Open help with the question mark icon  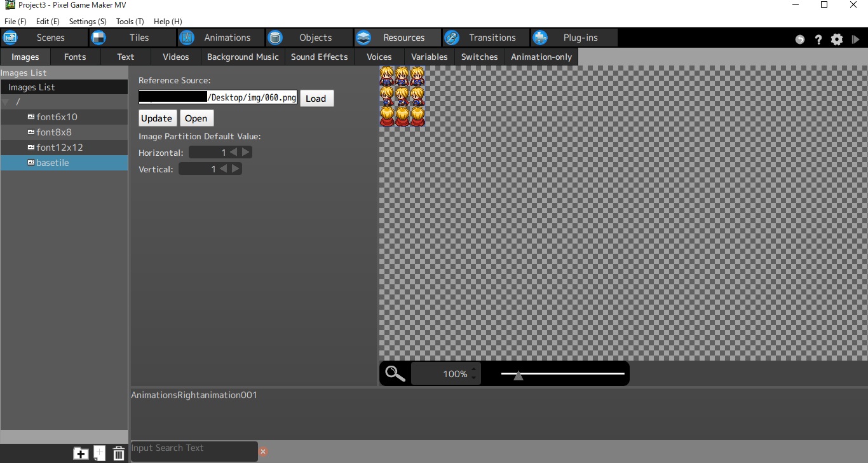tap(818, 39)
